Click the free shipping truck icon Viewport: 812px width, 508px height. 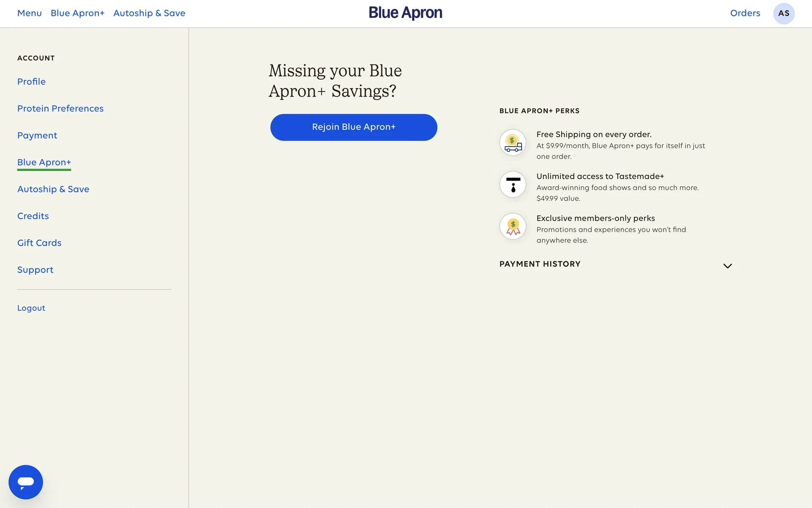coord(513,143)
